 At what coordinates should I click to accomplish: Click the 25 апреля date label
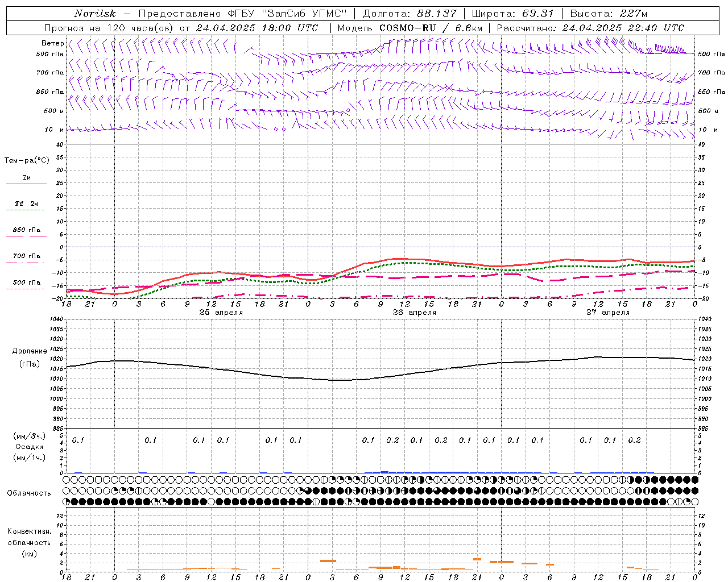pyautogui.click(x=221, y=313)
